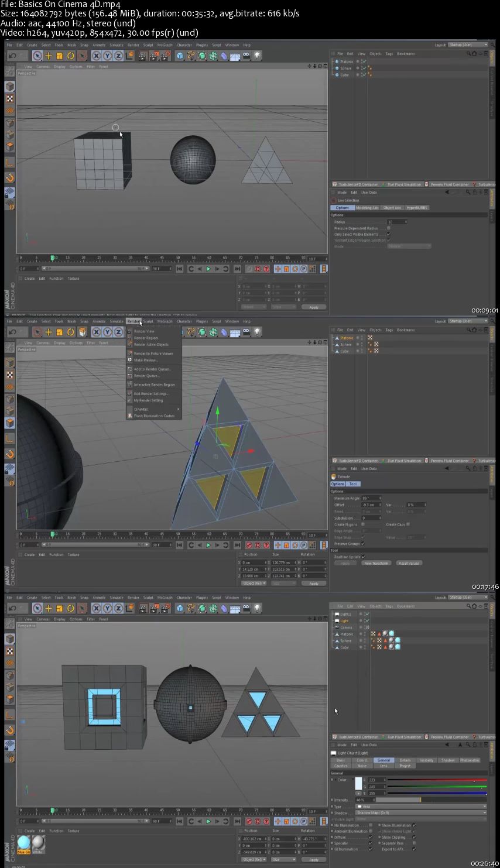Select Polygon mode icon in the 00:17:46 frame
500x868 pixels.
(x=10, y=423)
